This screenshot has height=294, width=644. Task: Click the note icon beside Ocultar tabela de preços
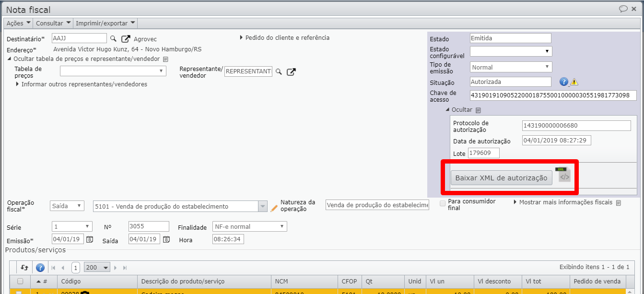tap(165, 59)
